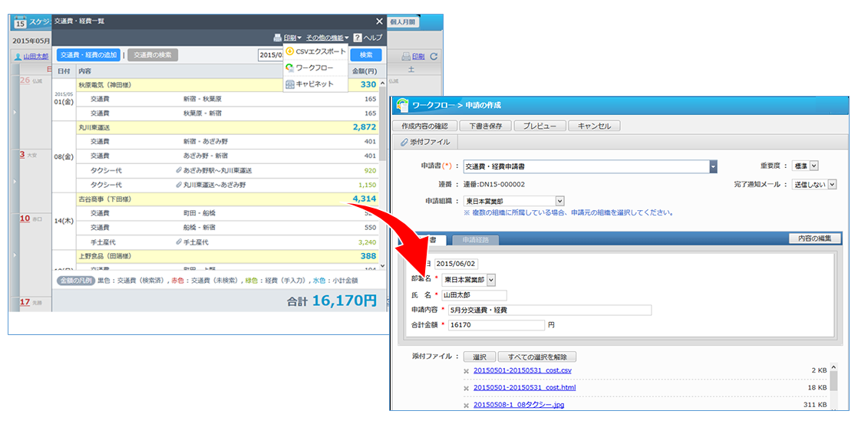Image resolution: width=868 pixels, height=424 pixels.
Task: Open the ヘルプ question mark icon
Action: (357, 38)
